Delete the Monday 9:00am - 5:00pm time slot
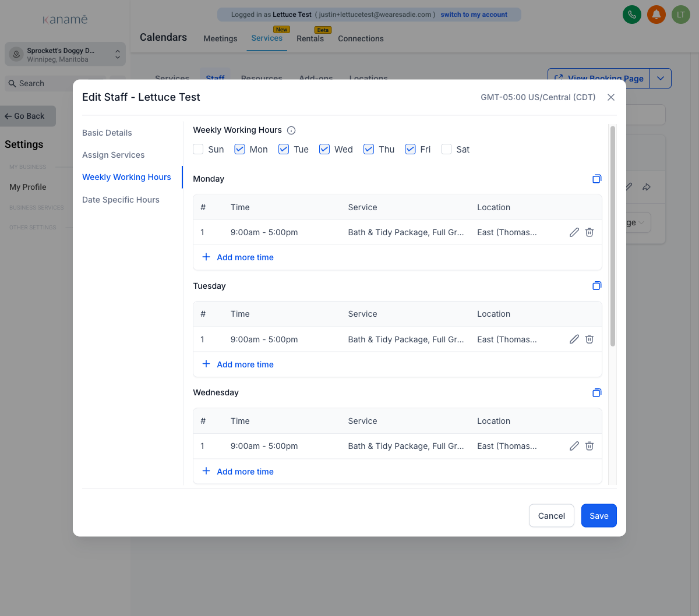This screenshot has height=616, width=699. click(589, 232)
